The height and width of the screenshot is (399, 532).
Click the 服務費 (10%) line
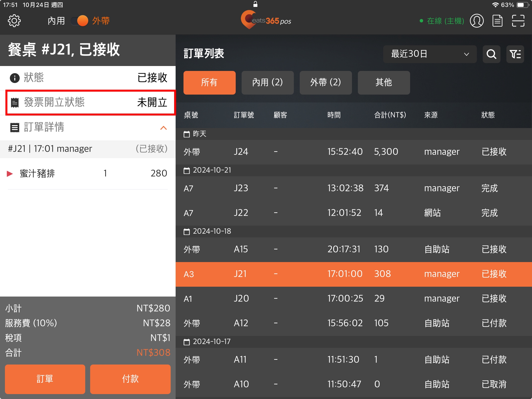88,323
